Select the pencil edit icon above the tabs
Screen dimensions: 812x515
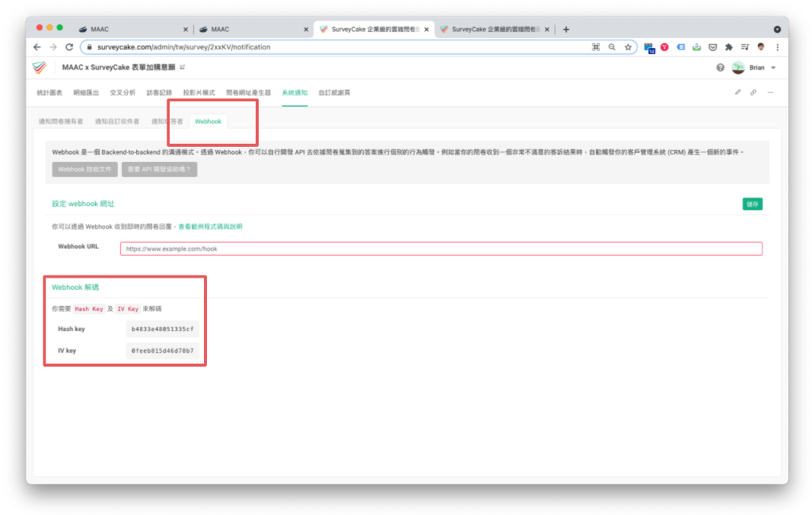(x=737, y=91)
